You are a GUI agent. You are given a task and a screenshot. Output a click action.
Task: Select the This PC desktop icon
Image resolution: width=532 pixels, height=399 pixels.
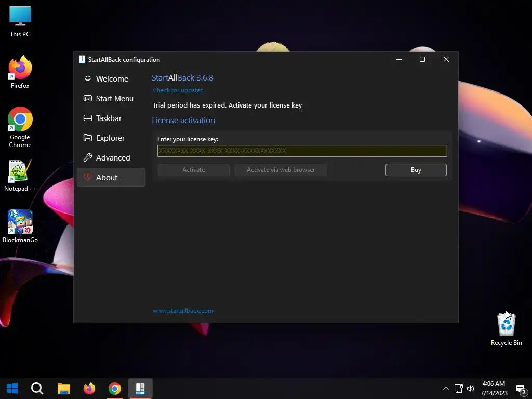[20, 22]
